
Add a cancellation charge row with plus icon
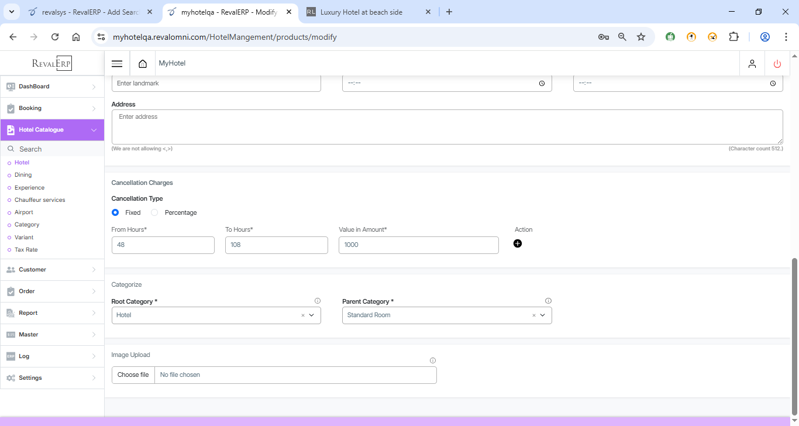(x=517, y=244)
